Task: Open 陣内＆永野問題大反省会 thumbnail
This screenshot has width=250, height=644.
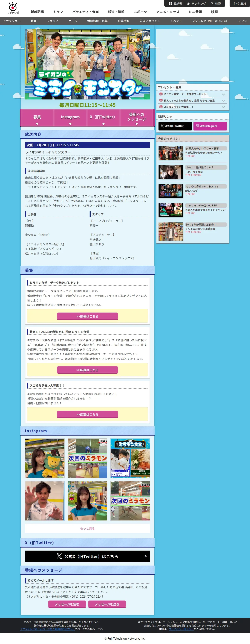Action: (171, 232)
